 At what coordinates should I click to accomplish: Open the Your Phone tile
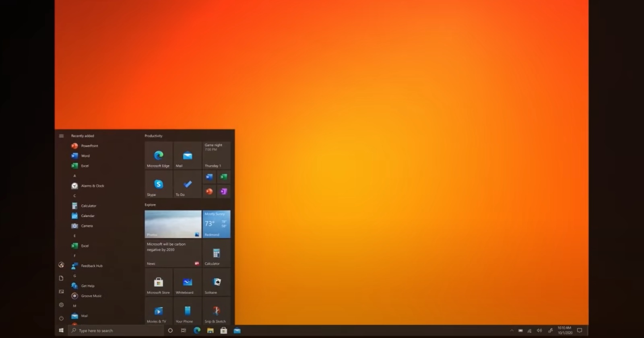(x=188, y=311)
